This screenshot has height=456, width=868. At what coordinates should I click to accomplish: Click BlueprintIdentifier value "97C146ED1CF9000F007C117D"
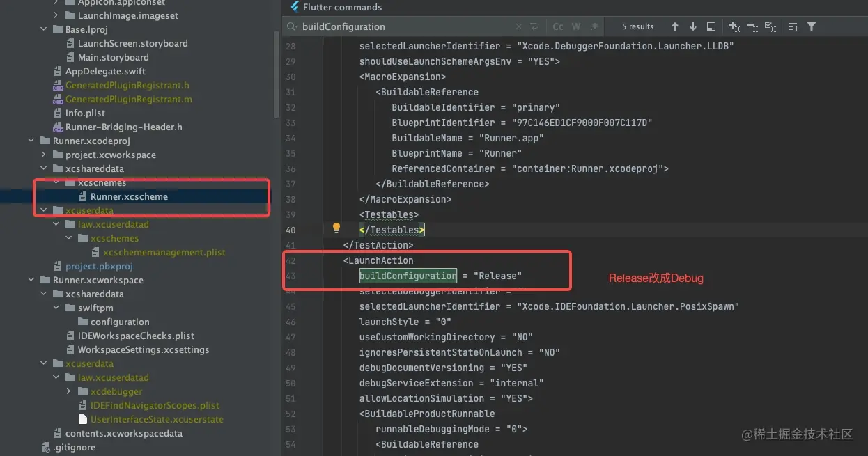click(582, 123)
